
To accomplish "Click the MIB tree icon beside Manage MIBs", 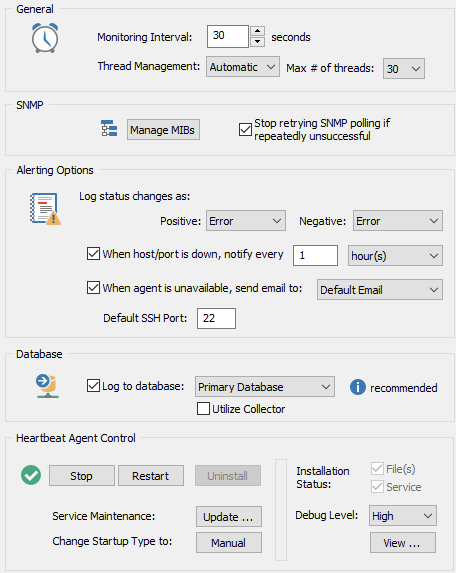I will [x=109, y=129].
